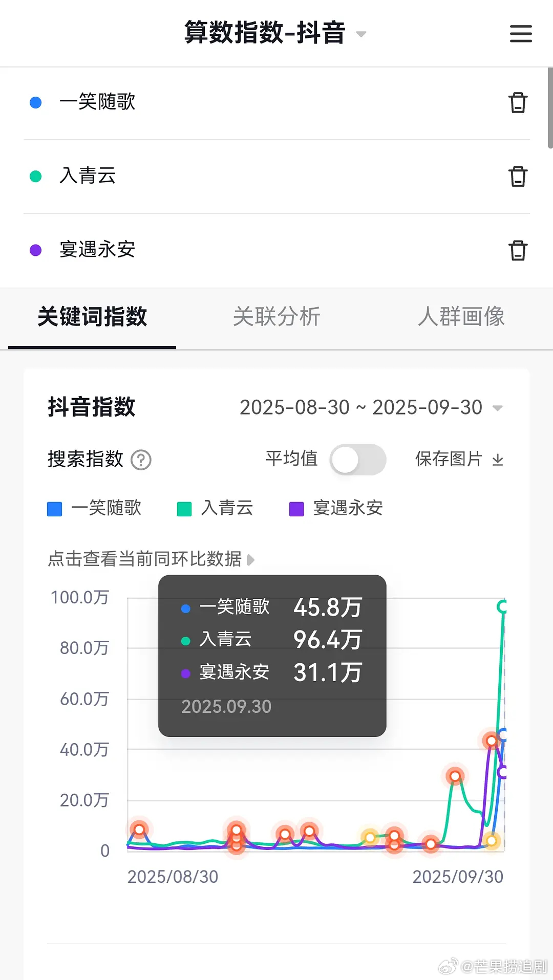The width and height of the screenshot is (553, 980).
Task: Click the 2025.09.30 tooltip date
Action: (x=226, y=707)
